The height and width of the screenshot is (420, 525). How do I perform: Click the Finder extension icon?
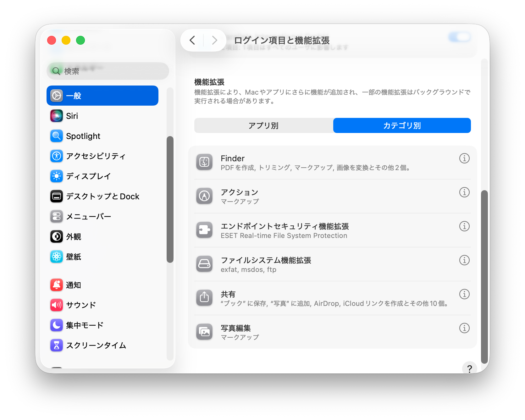click(204, 162)
